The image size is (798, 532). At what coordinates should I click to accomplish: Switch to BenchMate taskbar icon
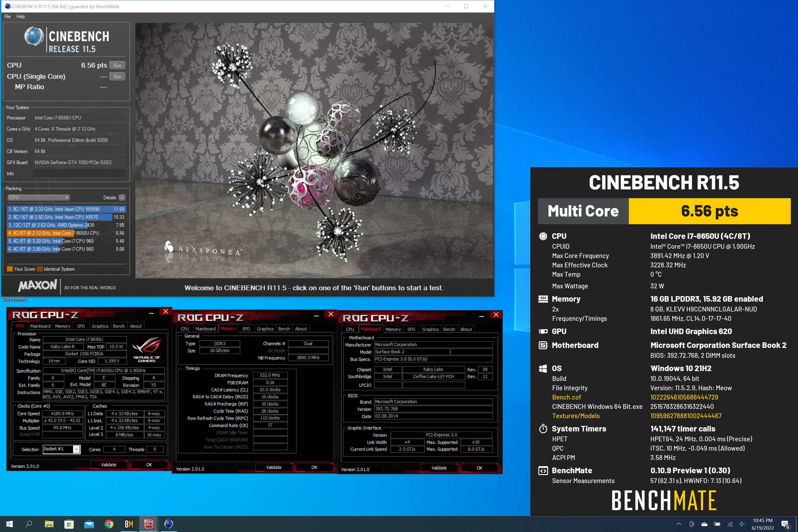(129, 524)
